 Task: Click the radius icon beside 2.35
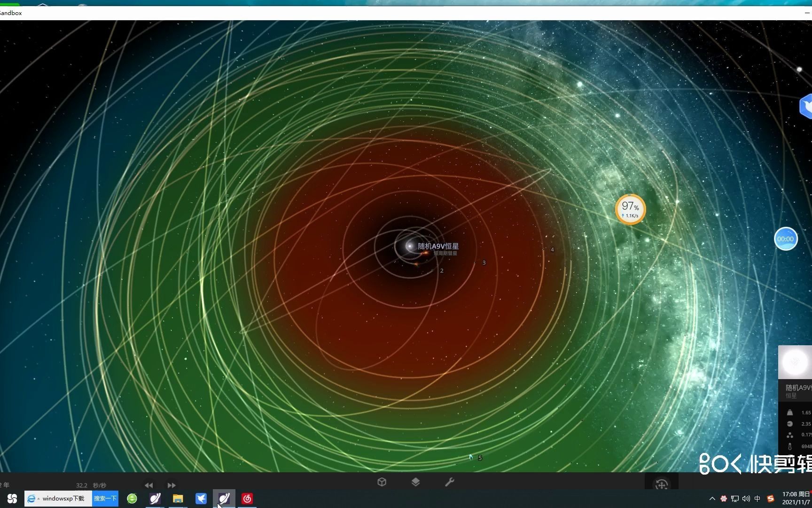pos(790,424)
